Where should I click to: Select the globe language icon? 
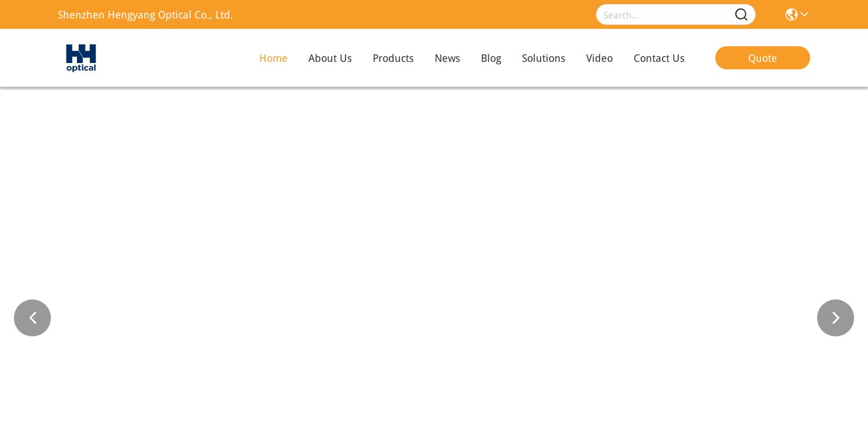792,14
